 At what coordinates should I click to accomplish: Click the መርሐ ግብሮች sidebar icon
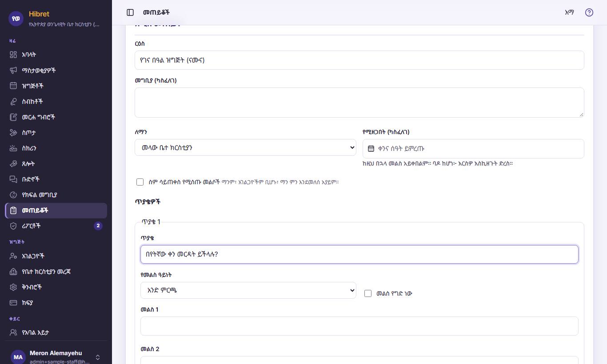13,117
